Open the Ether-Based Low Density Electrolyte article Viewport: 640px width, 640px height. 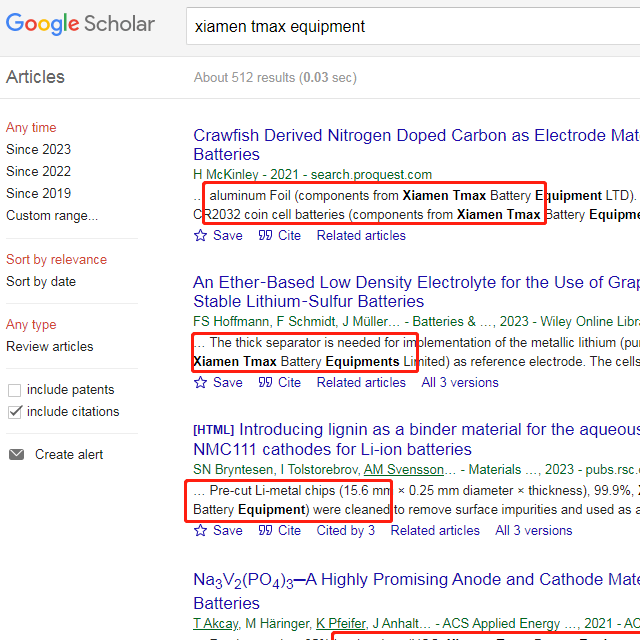click(416, 291)
